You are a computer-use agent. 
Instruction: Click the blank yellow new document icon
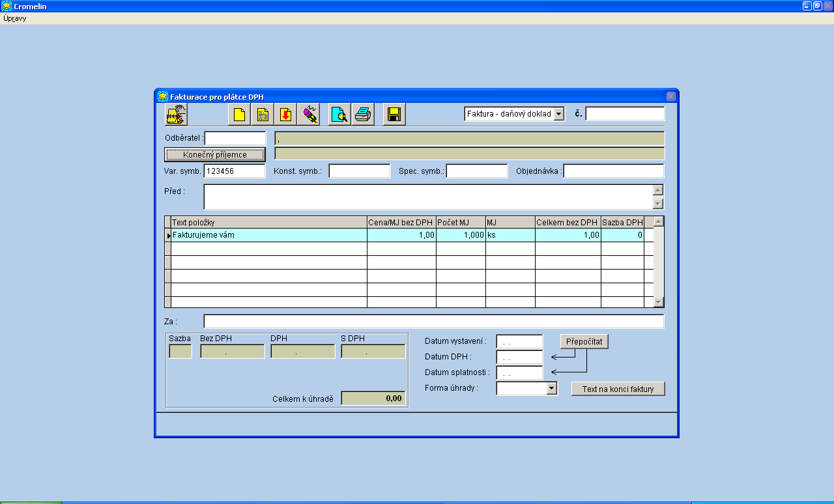(239, 115)
